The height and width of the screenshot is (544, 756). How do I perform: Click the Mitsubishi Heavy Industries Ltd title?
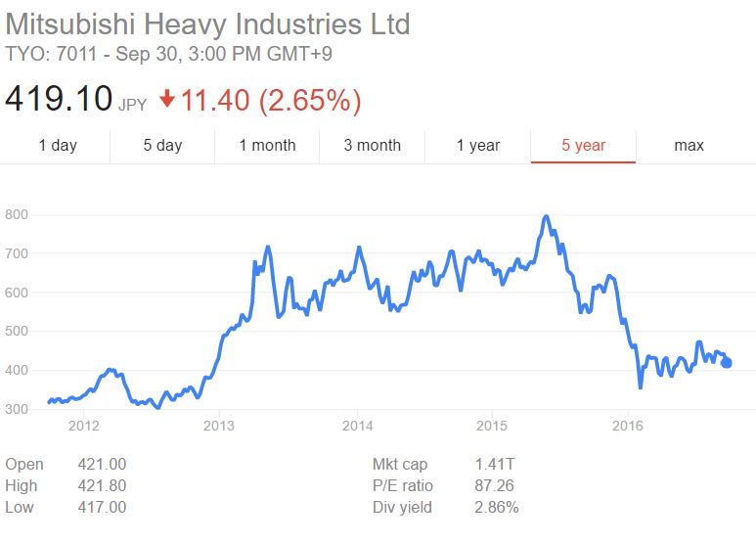click(208, 24)
